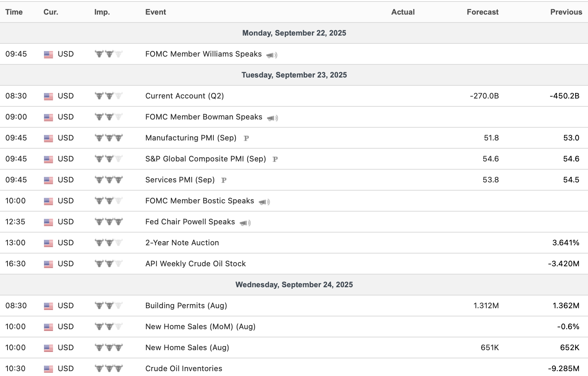Open the 2-Year Note Auction event
This screenshot has height=376, width=588.
(x=182, y=243)
